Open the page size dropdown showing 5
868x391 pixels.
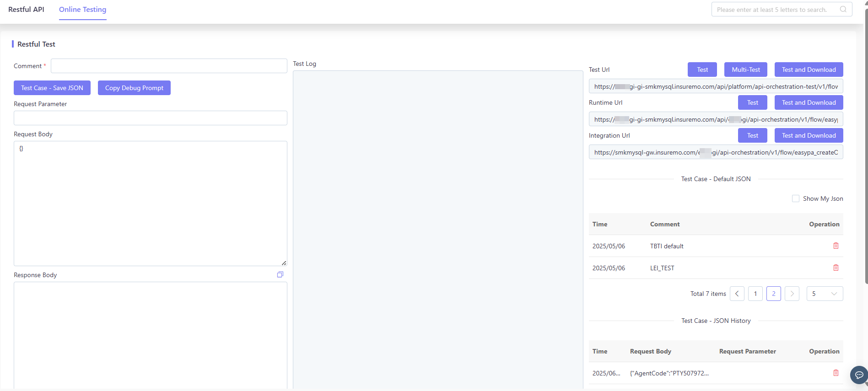point(825,294)
